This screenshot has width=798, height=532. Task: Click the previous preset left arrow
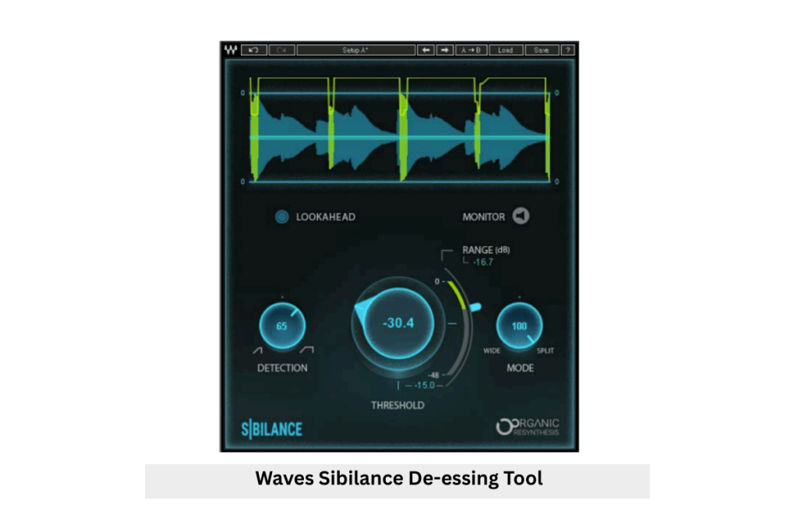tap(425, 49)
